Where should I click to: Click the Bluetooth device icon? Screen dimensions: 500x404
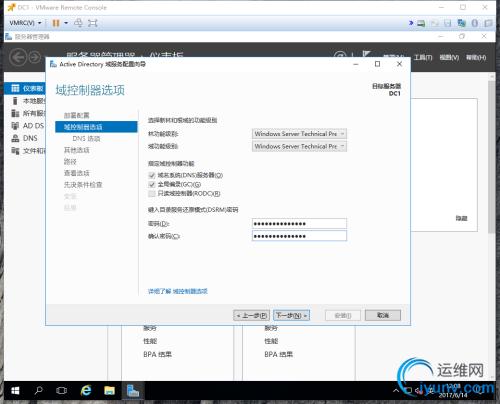[x=475, y=23]
